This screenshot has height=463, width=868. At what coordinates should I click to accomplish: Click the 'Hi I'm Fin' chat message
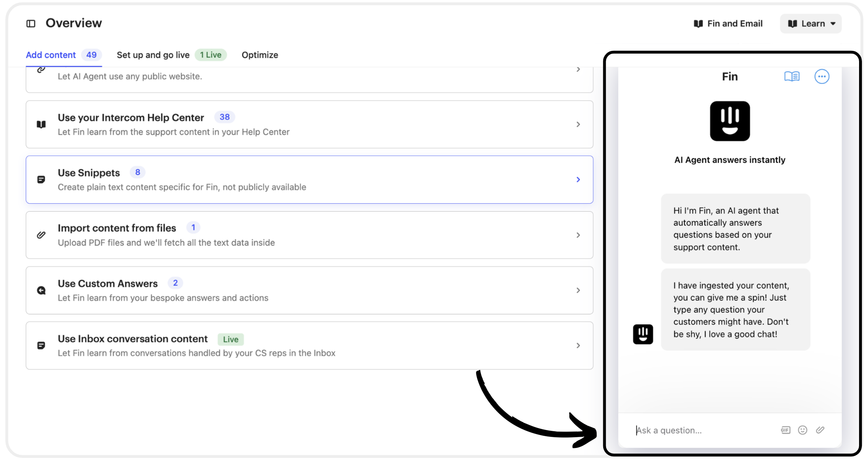(736, 229)
